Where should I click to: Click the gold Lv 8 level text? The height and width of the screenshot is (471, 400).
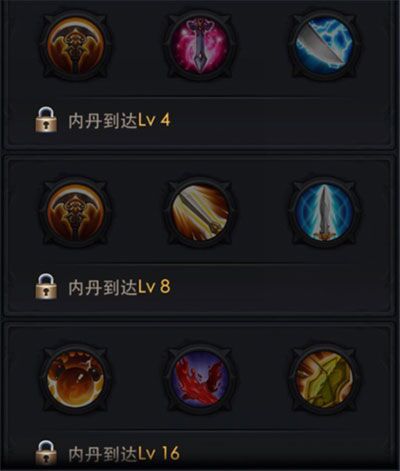(154, 287)
